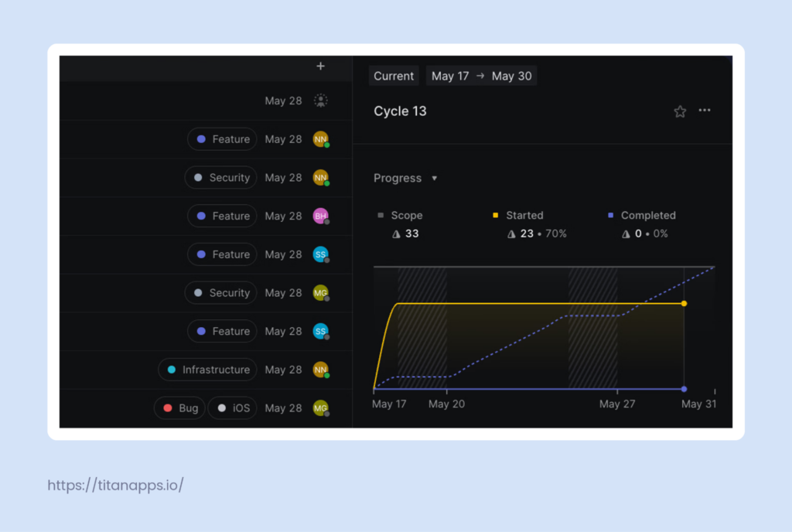
Task: Click the Cycle 13 title
Action: (400, 111)
